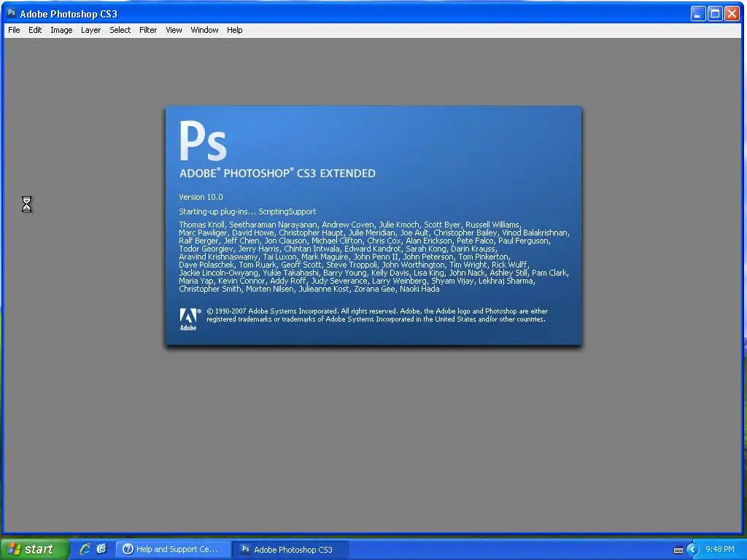This screenshot has width=747, height=560.
Task: Switch to the Help and Support Center taskbar button
Action: (x=174, y=549)
